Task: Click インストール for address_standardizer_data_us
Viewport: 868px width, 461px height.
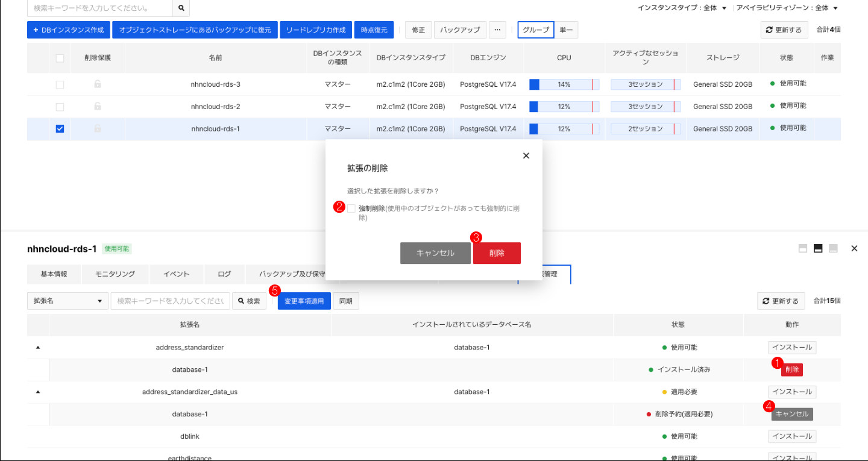Action: click(792, 392)
